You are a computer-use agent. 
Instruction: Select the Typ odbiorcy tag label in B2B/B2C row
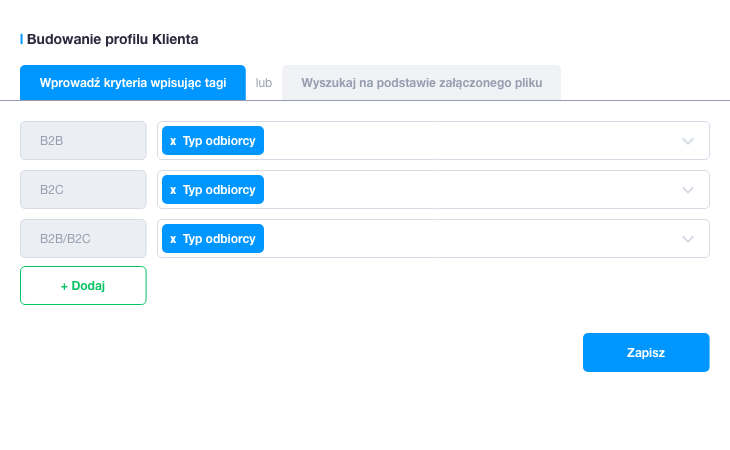[x=219, y=239]
